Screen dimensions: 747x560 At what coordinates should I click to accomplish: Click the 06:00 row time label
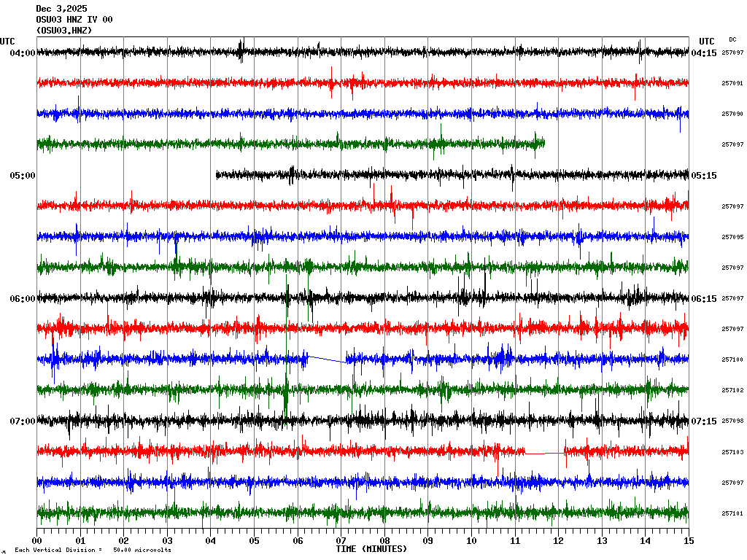coord(22,298)
